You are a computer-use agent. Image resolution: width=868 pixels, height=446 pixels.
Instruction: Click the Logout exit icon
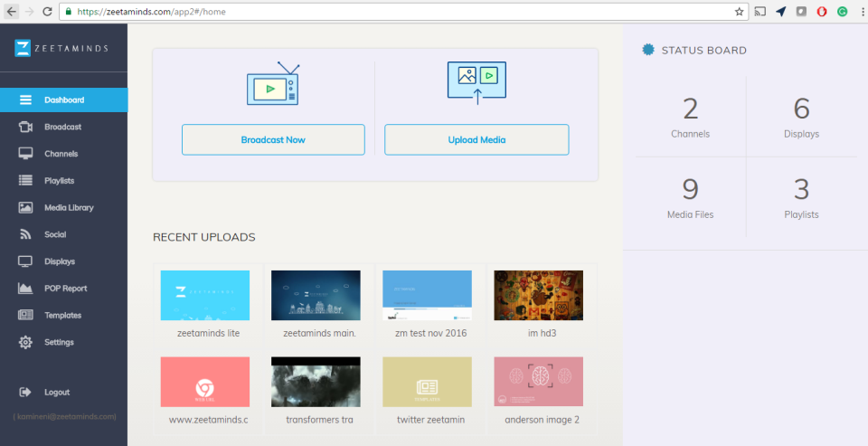pyautogui.click(x=25, y=393)
